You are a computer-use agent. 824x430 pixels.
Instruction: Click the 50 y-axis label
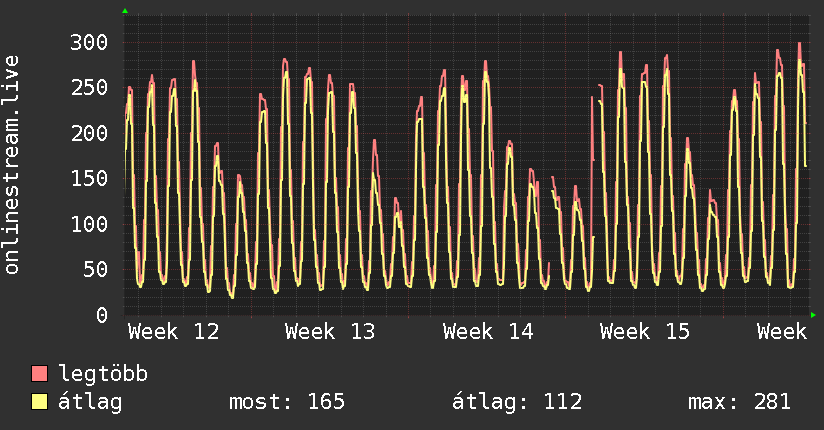tap(96, 270)
